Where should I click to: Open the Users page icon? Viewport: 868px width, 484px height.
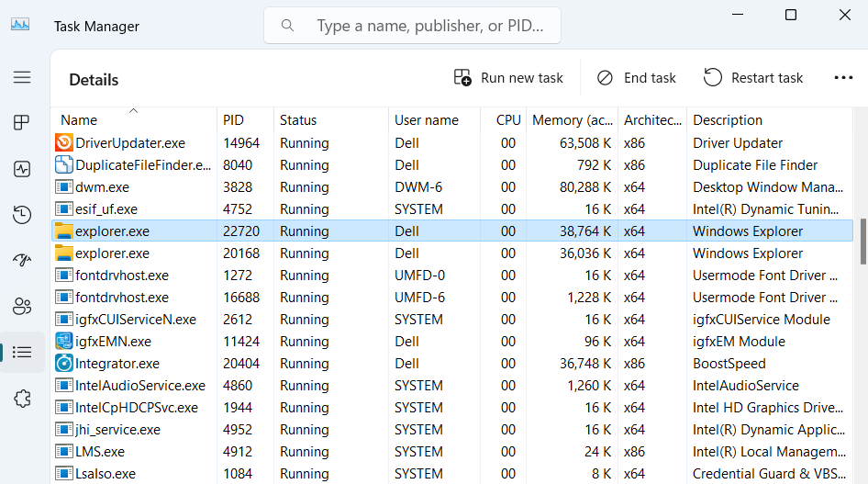pos(22,306)
